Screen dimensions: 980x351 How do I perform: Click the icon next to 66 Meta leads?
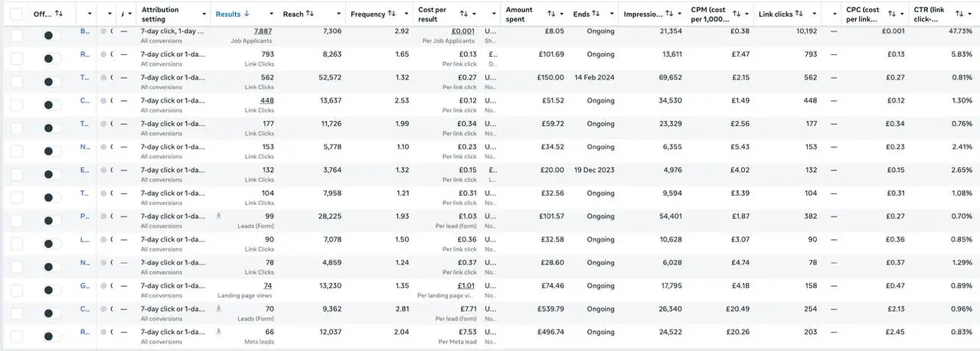click(220, 332)
